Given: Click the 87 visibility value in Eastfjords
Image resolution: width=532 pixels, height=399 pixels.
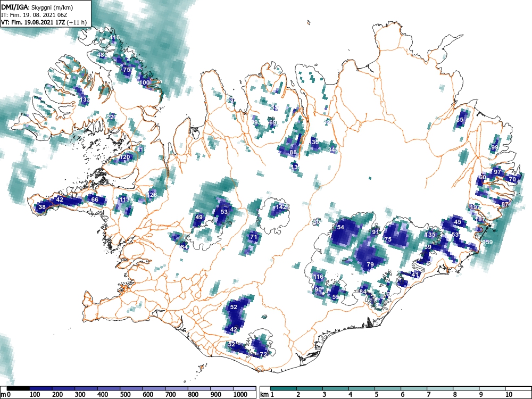Looking at the screenshot, I should click(505, 204).
